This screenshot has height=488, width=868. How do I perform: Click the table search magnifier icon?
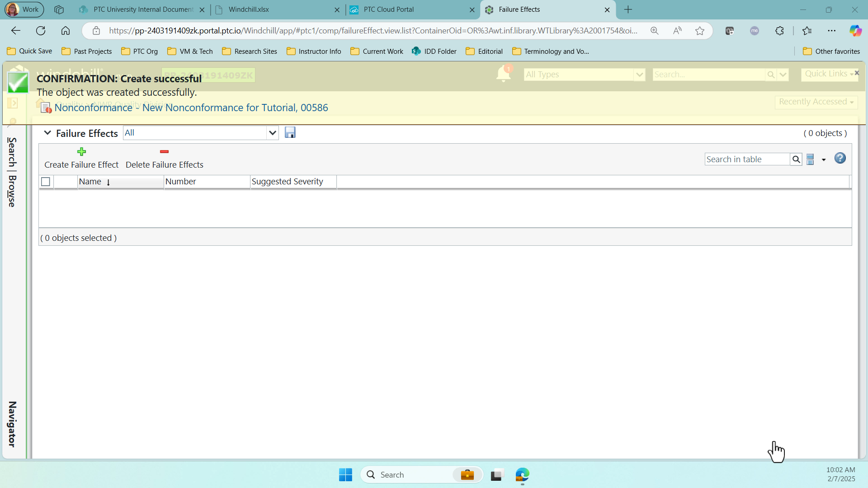(x=796, y=160)
